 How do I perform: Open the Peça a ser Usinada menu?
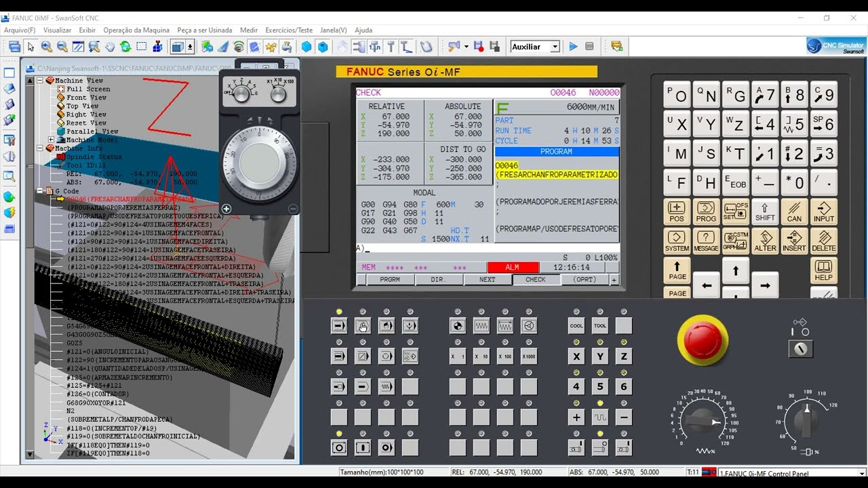[204, 30]
